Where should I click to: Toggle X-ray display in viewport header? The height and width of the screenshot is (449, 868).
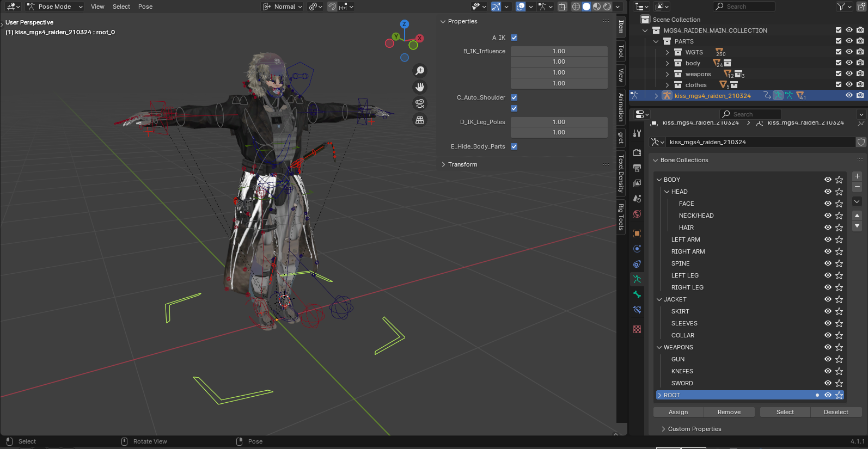click(x=562, y=7)
